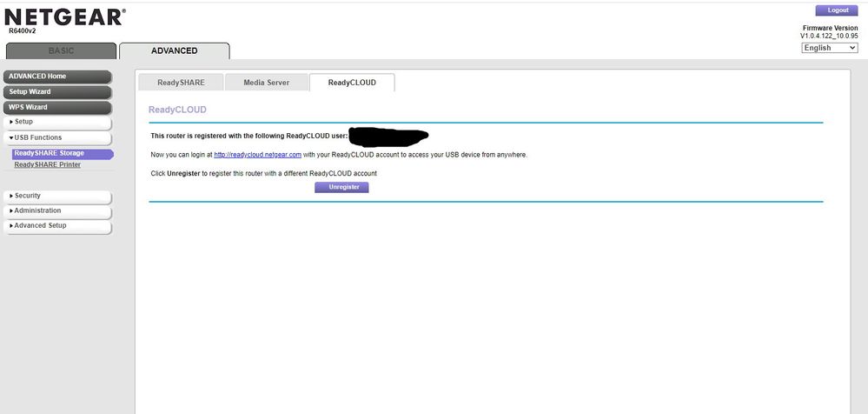Click the router registered user text
The image size is (868, 414).
click(249, 136)
